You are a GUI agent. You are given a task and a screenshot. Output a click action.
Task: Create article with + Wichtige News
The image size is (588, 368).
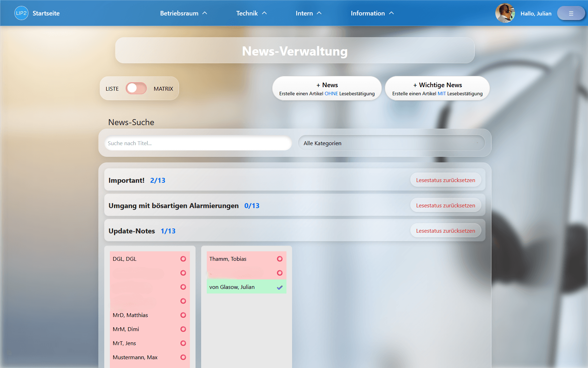[x=437, y=89]
